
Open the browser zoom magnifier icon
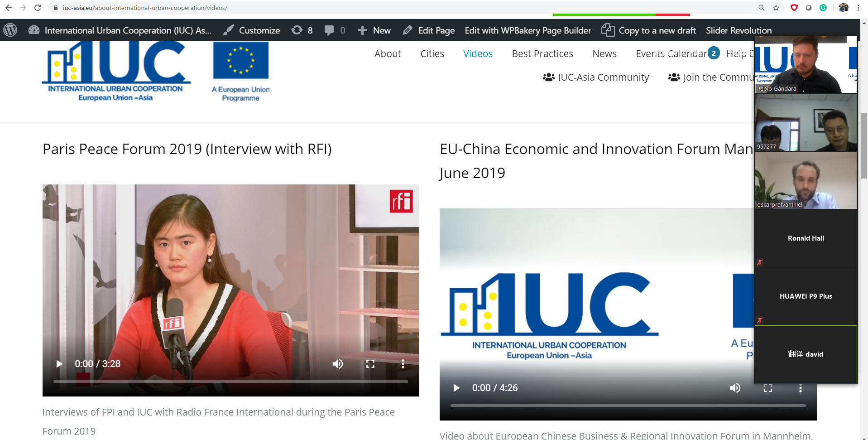point(762,8)
